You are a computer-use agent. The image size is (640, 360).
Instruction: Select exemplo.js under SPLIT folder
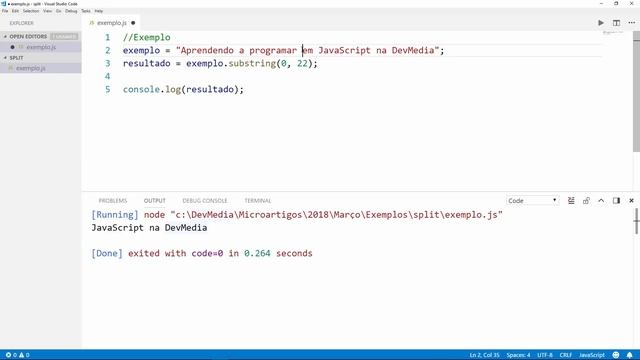(x=41, y=68)
